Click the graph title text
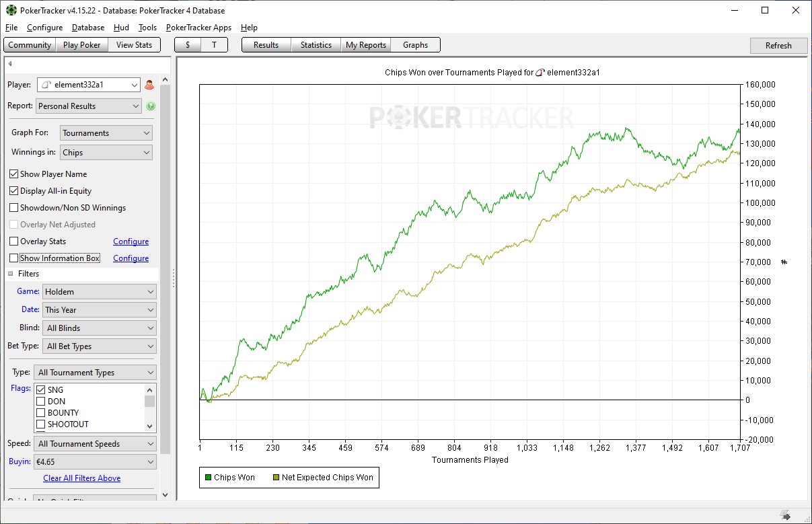Image resolution: width=812 pixels, height=524 pixels. click(492, 72)
